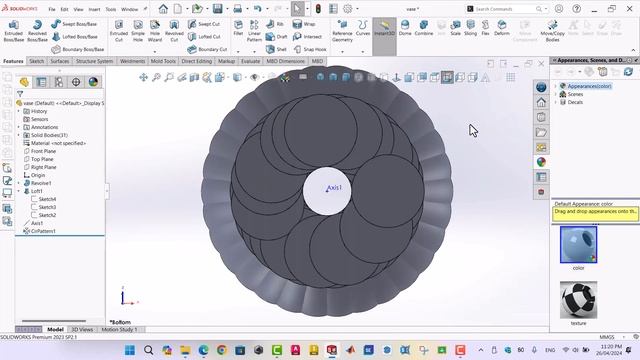Select the Combine tool

[x=424, y=28]
